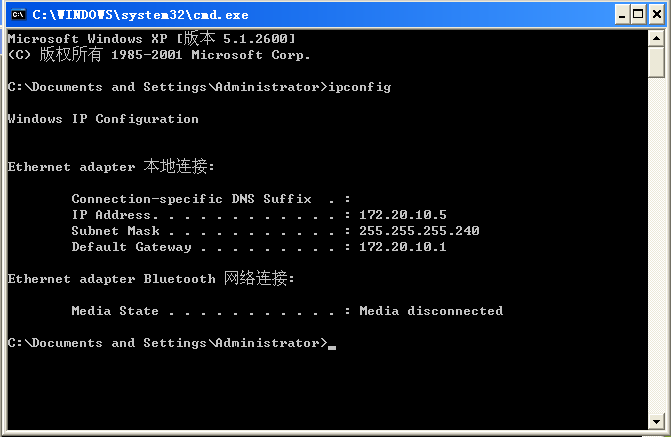Click the vertical scrollbar thumb

(656, 62)
